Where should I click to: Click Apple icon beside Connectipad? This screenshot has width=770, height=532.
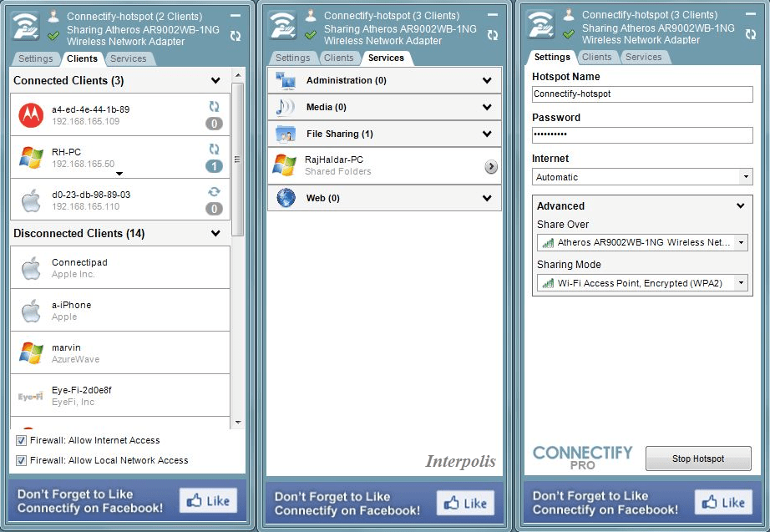[x=31, y=268]
